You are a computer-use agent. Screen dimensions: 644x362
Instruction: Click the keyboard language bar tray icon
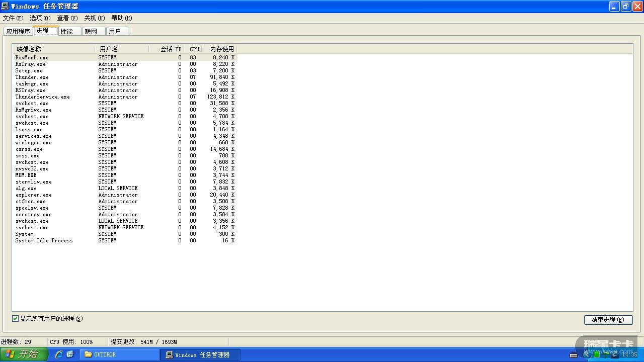pyautogui.click(x=573, y=355)
